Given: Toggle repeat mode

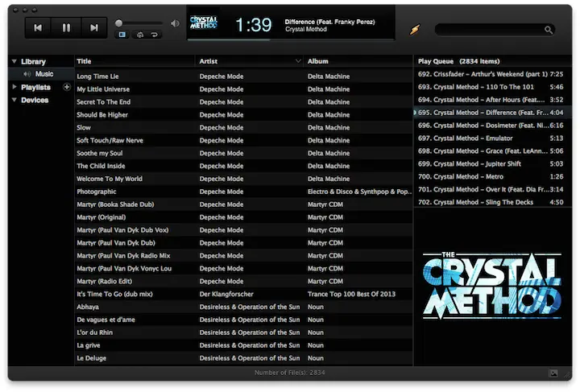Looking at the screenshot, I should click(x=154, y=35).
